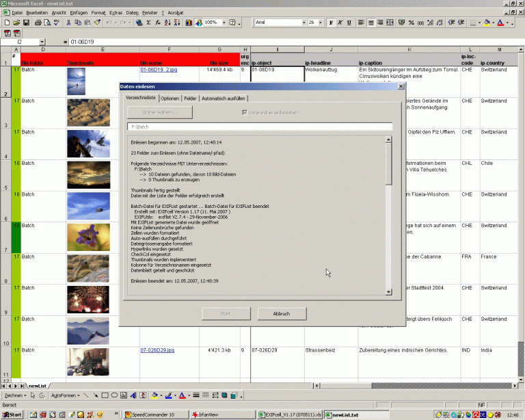Screen dimensions: 525x420
Task: Copy selection using copy icon
Action: 78,23
